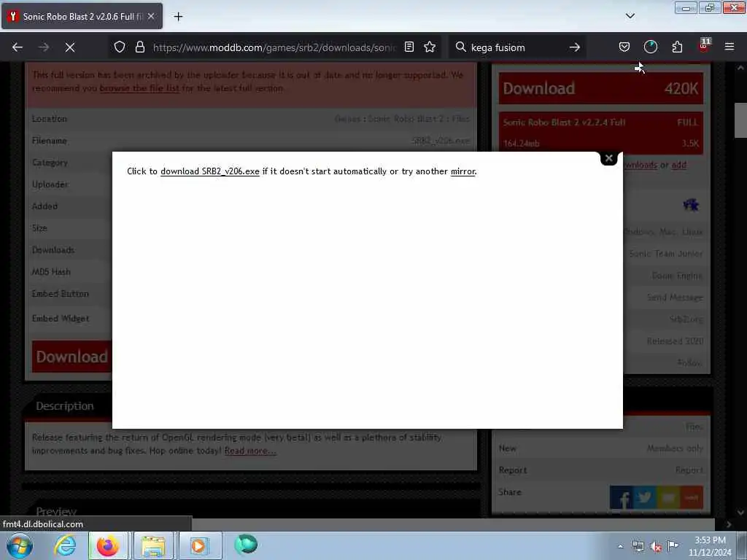747x560 pixels.
Task: Show site security padlock info
Action: click(139, 47)
